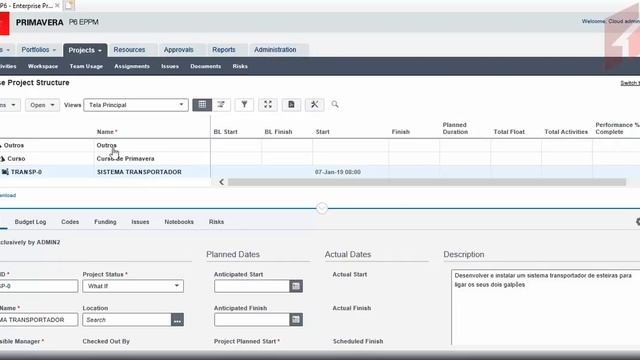Click the search magnifier icon

pyautogui.click(x=335, y=105)
